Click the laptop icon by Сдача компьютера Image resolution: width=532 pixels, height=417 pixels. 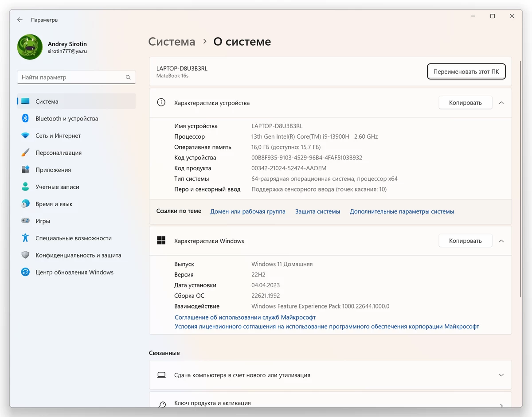161,375
